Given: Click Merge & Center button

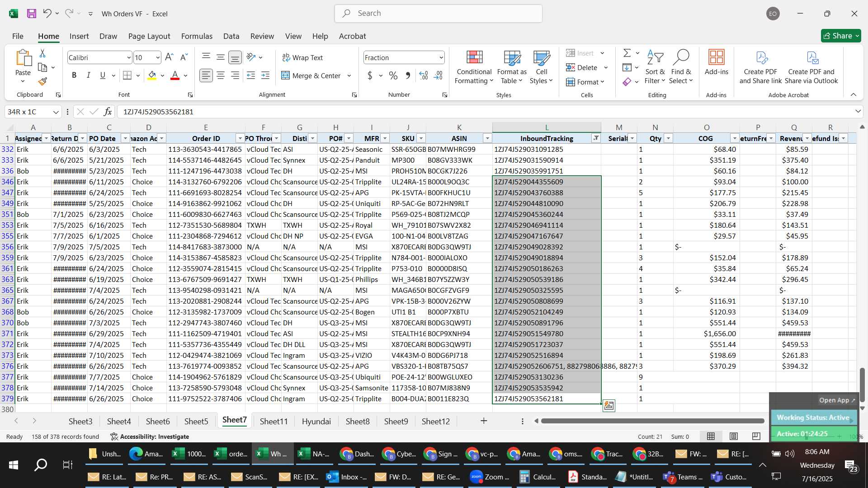Looking at the screenshot, I should click(311, 75).
